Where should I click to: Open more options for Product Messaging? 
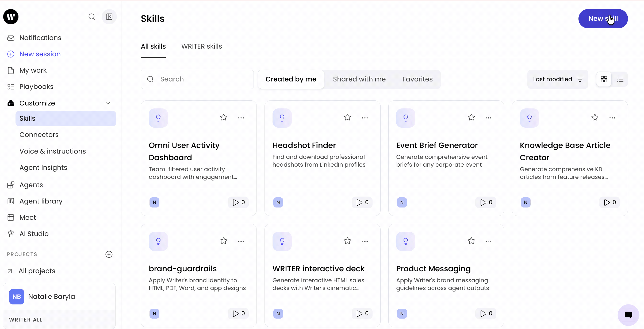(x=488, y=241)
